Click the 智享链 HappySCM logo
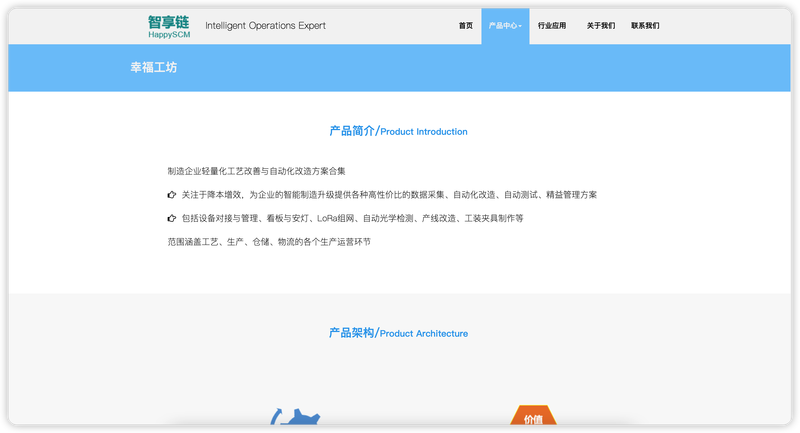Viewport: 800px width, 433px height. pos(169,27)
